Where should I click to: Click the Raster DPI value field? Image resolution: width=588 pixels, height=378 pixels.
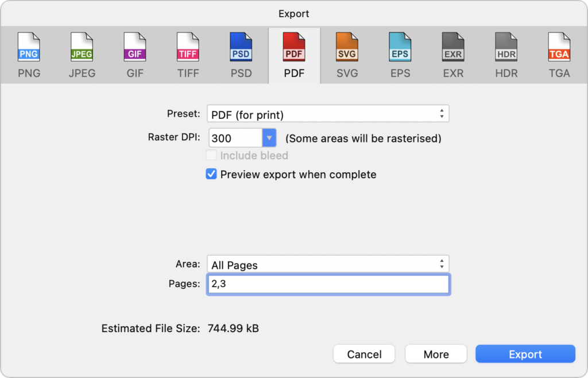(x=235, y=138)
